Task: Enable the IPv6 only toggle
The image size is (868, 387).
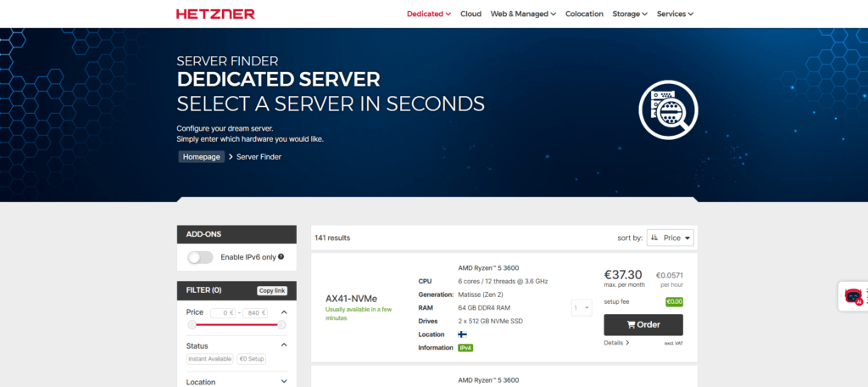Action: tap(200, 257)
